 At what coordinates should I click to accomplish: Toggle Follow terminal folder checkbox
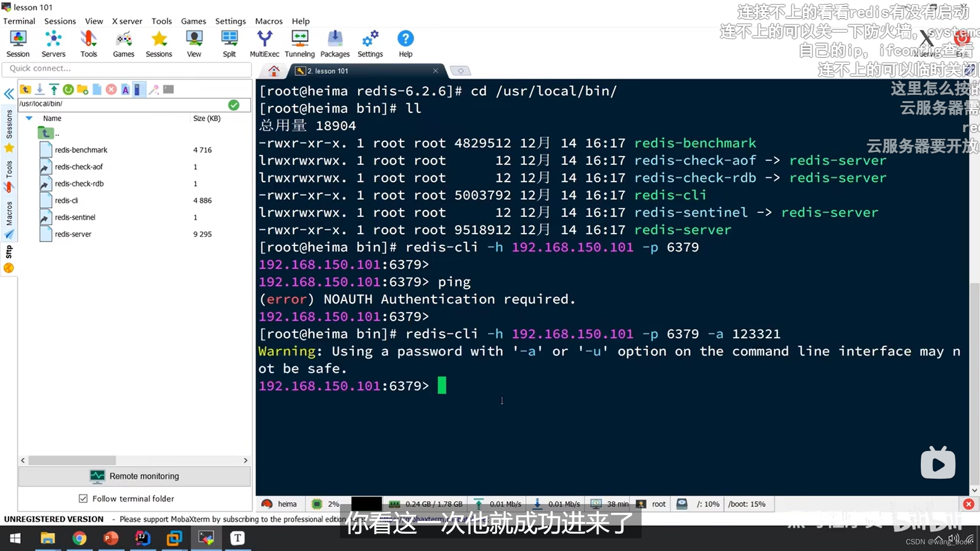pyautogui.click(x=83, y=498)
